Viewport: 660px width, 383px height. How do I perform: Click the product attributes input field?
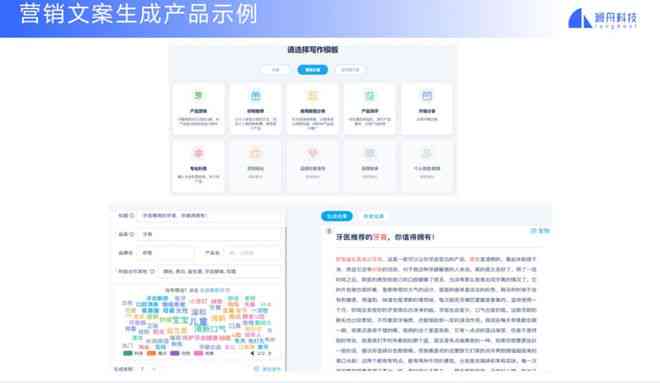(220, 271)
